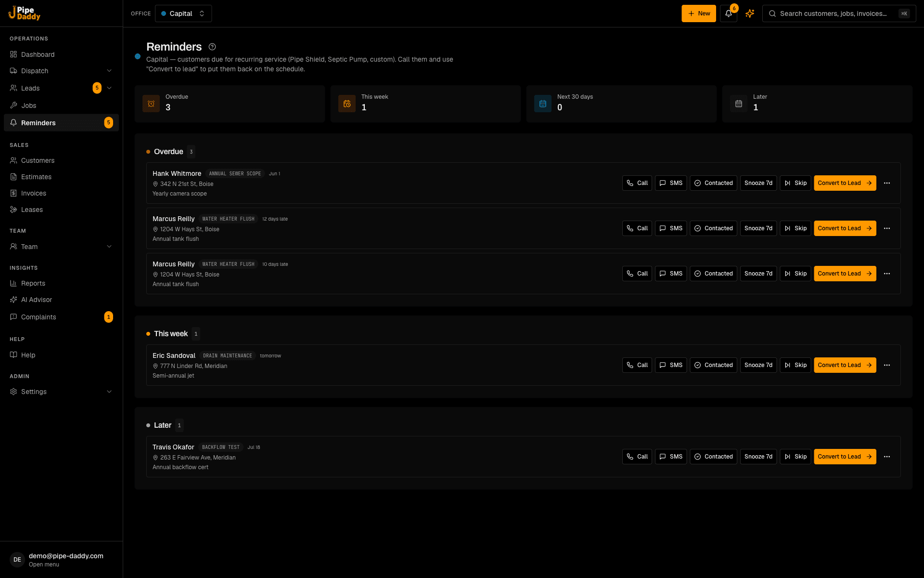This screenshot has width=924, height=578.
Task: Open the notifications bell icon
Action: click(728, 13)
